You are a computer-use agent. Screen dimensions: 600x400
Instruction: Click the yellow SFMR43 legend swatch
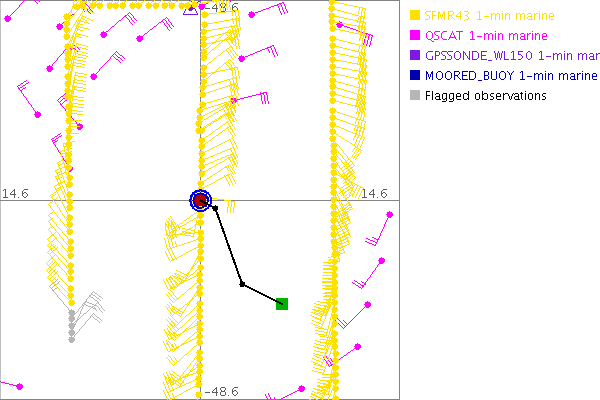pos(415,15)
